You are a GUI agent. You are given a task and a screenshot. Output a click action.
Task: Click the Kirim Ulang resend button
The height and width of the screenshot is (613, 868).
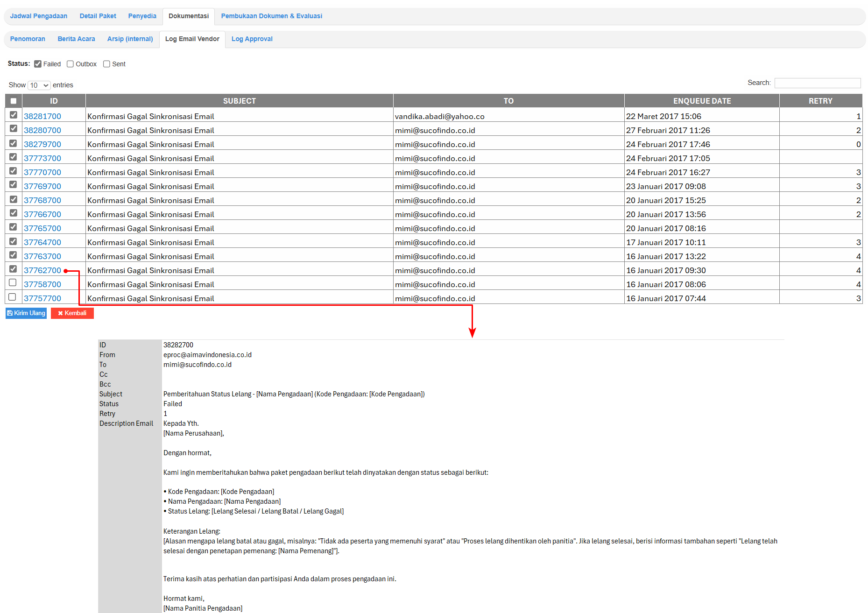(26, 313)
